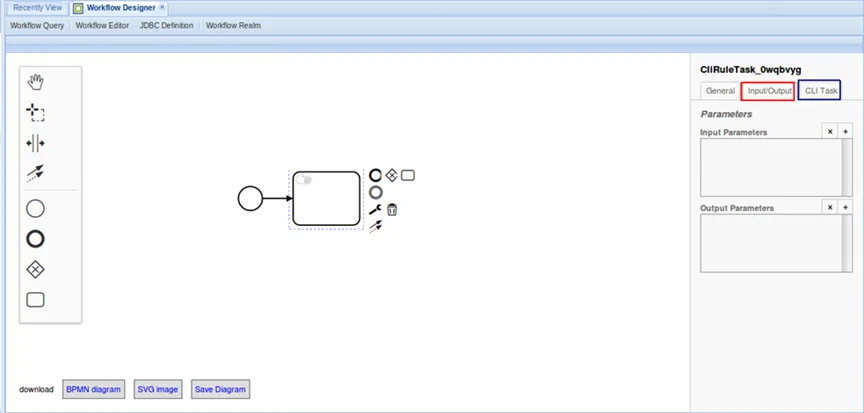Click the Parameters group heading
This screenshot has height=413, width=864.
[726, 114]
